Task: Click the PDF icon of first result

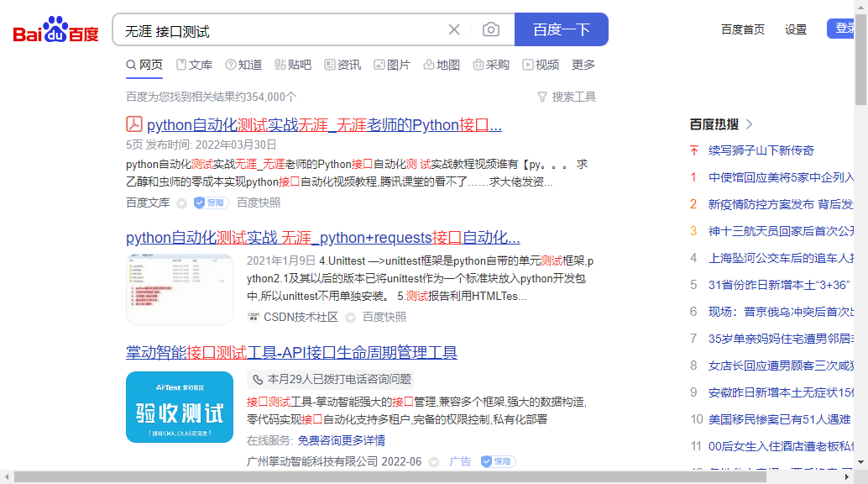Action: (x=134, y=124)
